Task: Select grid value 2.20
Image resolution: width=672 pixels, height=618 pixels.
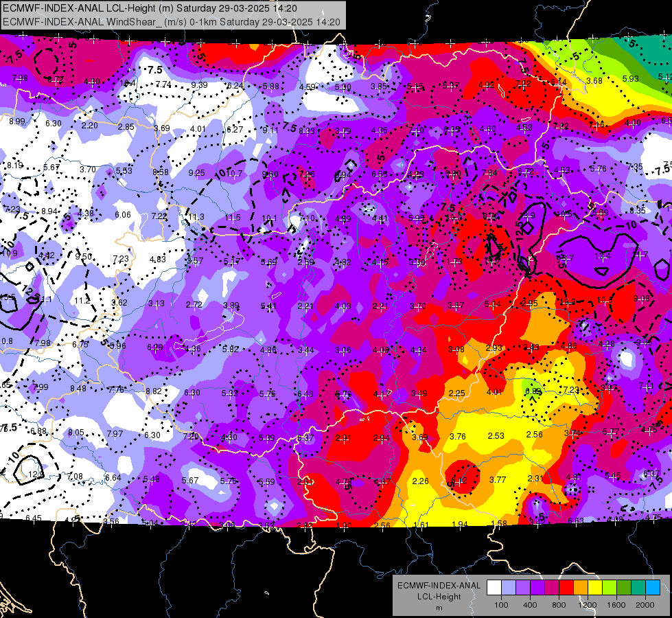Action: [x=89, y=126]
